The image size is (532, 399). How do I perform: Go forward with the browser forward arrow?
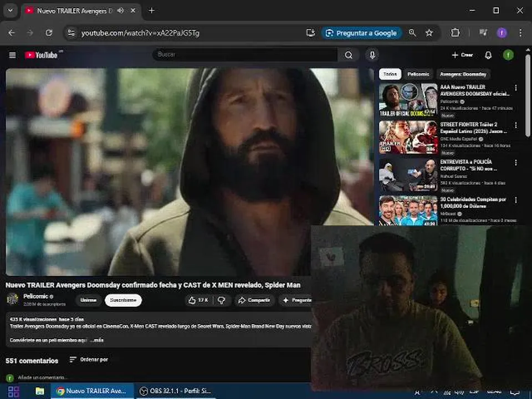coord(30,33)
